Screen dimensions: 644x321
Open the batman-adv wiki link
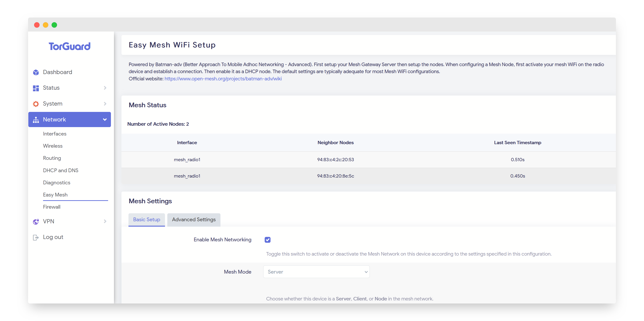pos(223,79)
